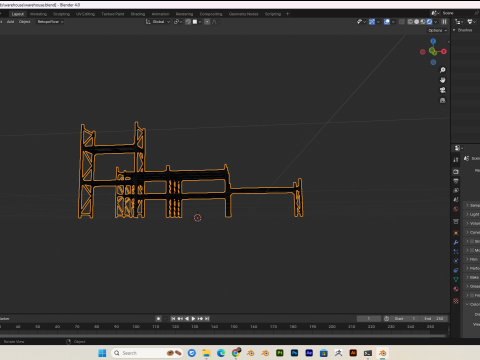This screenshot has height=360, width=480.
Task: Toggle camera view in the viewport
Action: pyautogui.click(x=443, y=90)
